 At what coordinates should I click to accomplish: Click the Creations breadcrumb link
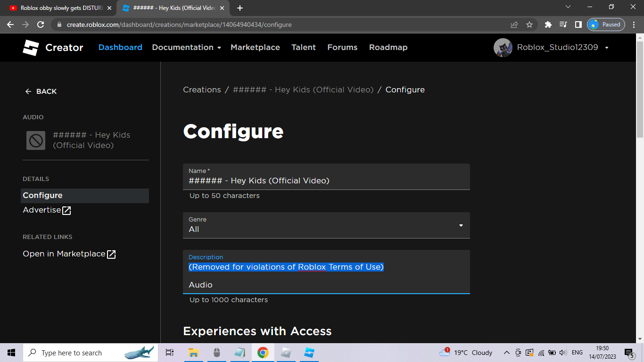(x=202, y=90)
